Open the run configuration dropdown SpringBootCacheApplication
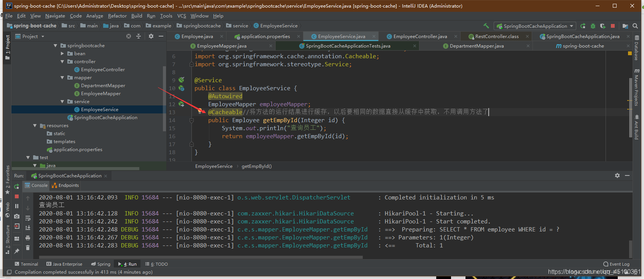This screenshot has width=644, height=279. click(535, 26)
